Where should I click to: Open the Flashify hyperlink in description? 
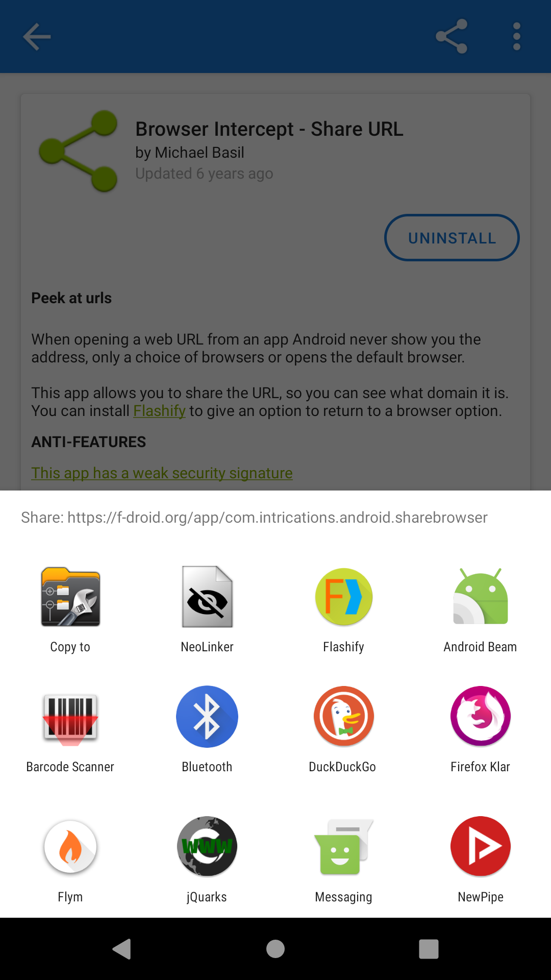pos(159,411)
